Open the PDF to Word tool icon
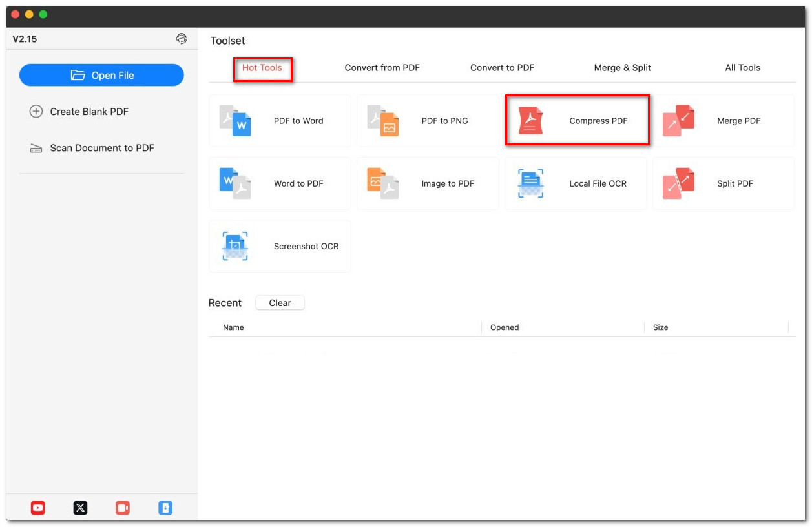 [235, 121]
